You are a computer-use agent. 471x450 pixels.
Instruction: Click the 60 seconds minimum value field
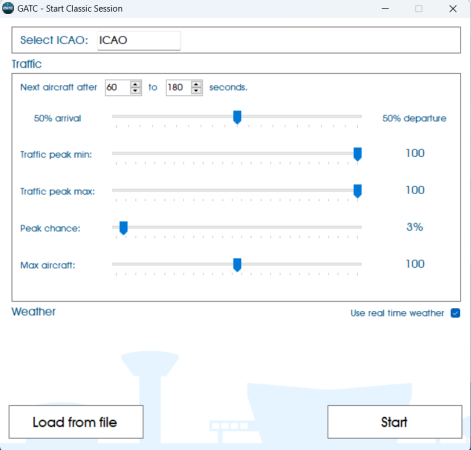coord(118,88)
